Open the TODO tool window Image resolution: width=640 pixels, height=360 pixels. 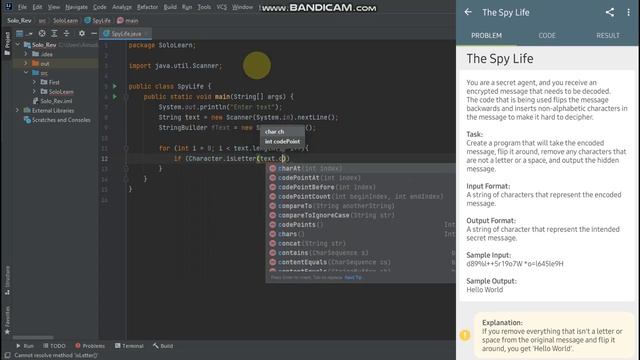coord(54,346)
